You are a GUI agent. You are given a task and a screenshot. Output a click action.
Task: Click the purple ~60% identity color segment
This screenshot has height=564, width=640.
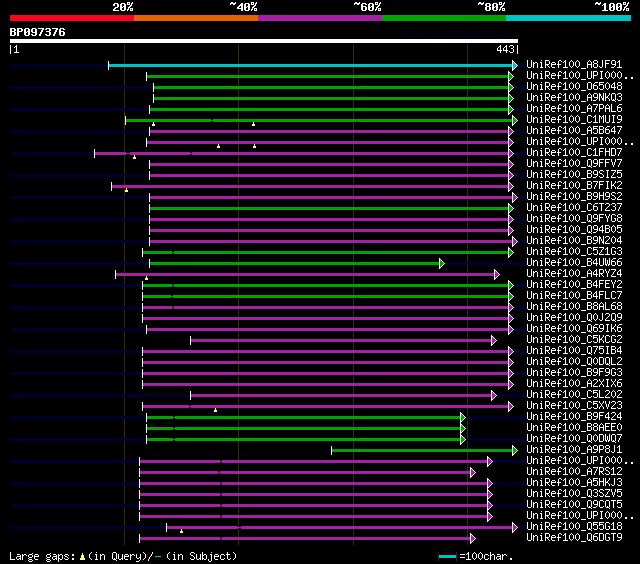(320, 18)
